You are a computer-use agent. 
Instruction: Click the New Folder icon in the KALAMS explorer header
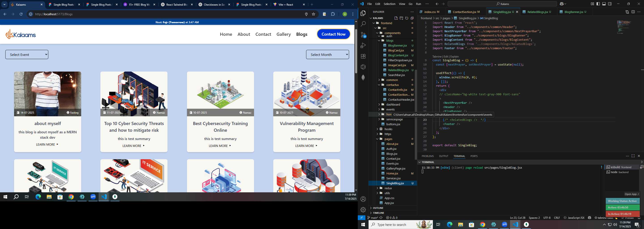[x=401, y=18]
